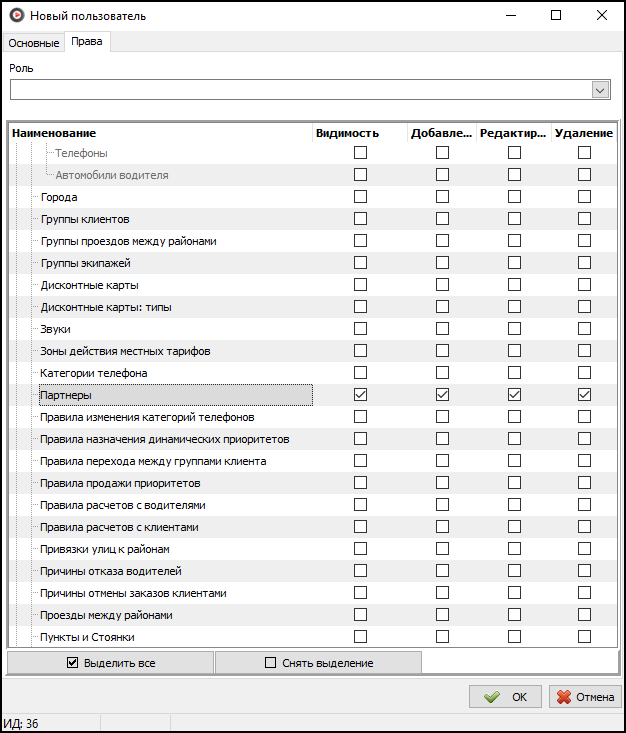
Task: Click the application logo icon in title bar
Action: 15,16
